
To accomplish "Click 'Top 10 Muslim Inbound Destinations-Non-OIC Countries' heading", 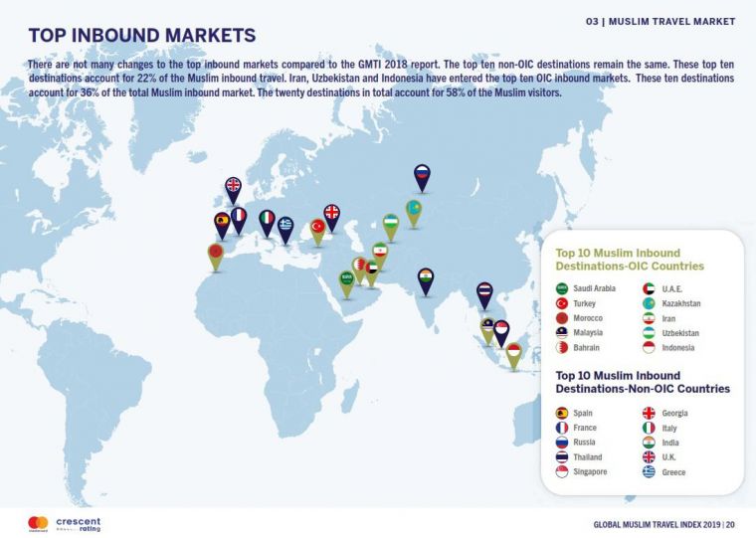I will click(x=643, y=382).
